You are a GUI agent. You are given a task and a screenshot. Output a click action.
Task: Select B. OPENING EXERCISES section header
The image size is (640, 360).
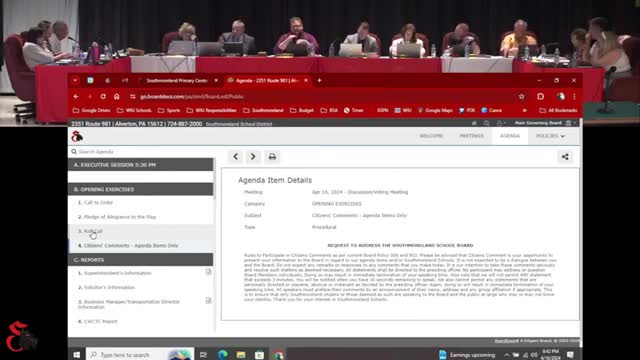pyautogui.click(x=140, y=189)
